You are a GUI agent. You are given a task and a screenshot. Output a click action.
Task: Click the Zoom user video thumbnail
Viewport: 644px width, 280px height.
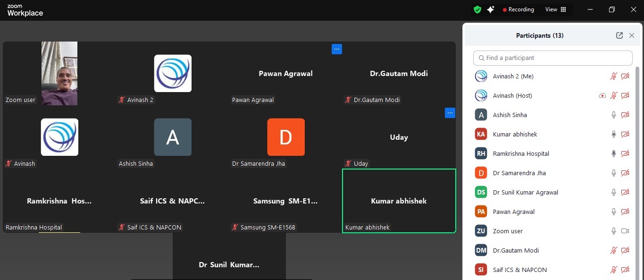pyautogui.click(x=59, y=73)
